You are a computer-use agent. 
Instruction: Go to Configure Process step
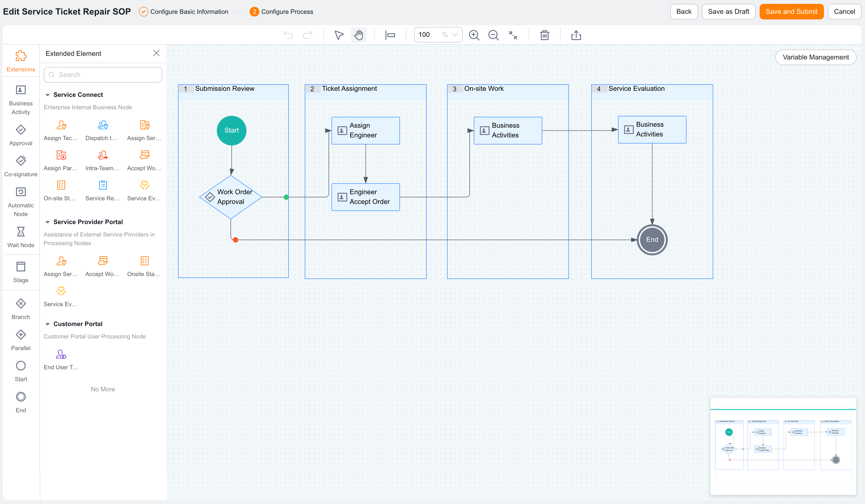coord(281,12)
